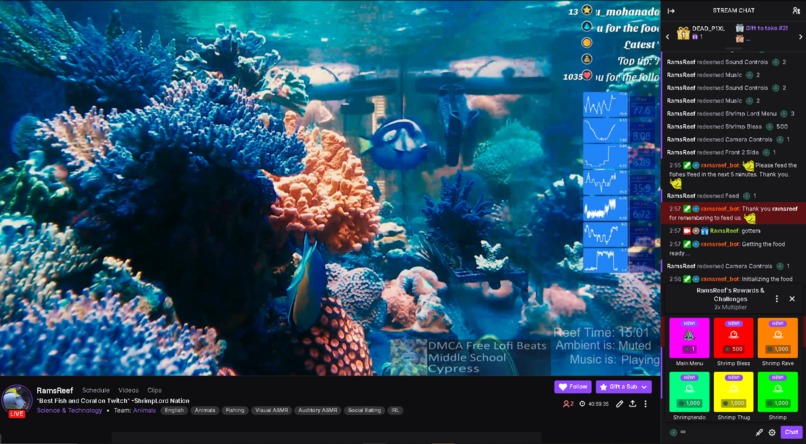This screenshot has height=444, width=806.
Task: Click DEAD_P1XL's gold gift box icon
Action: pyautogui.click(x=683, y=33)
